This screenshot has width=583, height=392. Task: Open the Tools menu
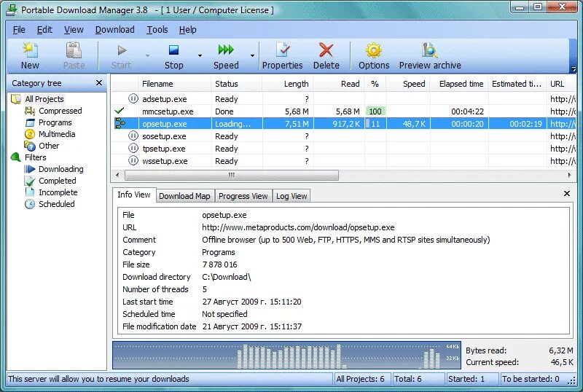(157, 30)
